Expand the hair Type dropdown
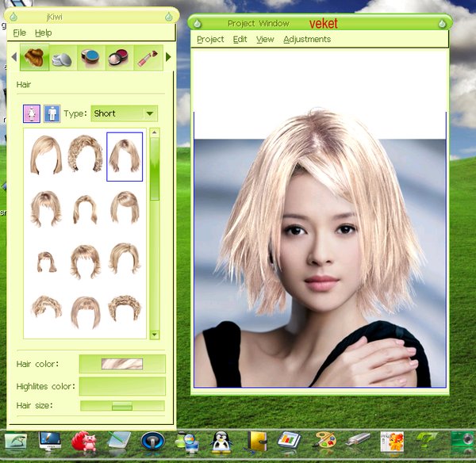This screenshot has height=463, width=476. pos(148,113)
